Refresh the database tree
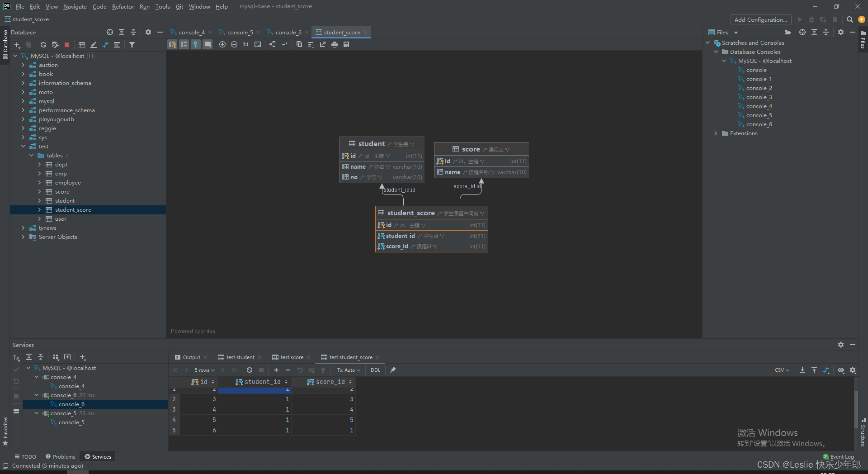The image size is (868, 474). (x=43, y=45)
